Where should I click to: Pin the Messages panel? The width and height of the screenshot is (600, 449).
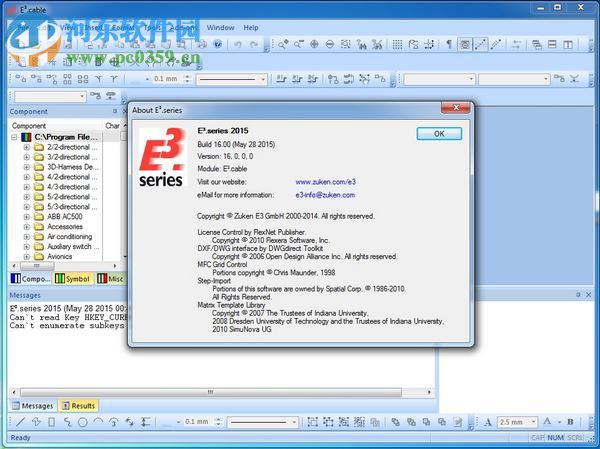(578, 295)
